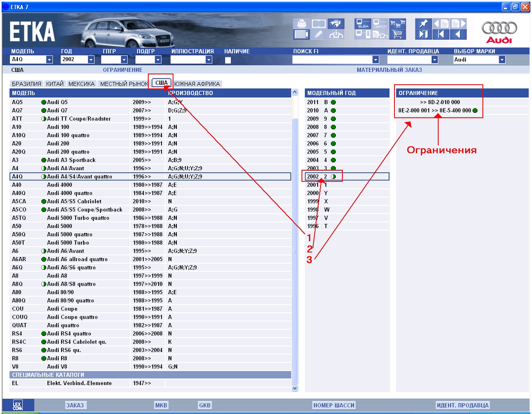Click the multiple shopping carts icon
This screenshot has width=532, height=414.
tap(398, 24)
